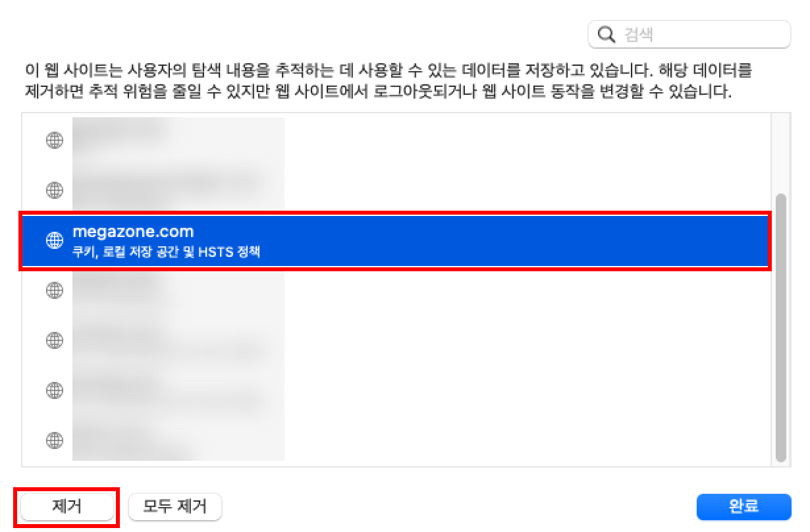
Task: Click the first globe icon in the list
Action: pyautogui.click(x=54, y=140)
